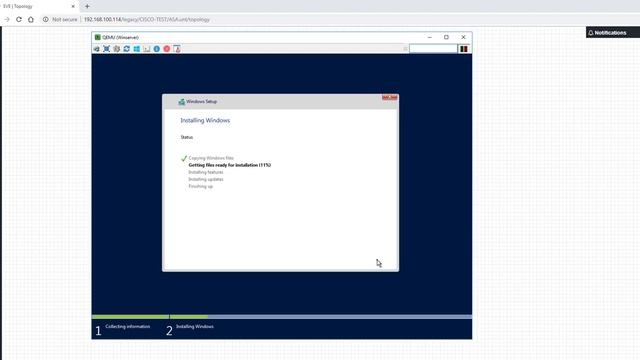The width and height of the screenshot is (640, 360).
Task: Click 'Finishing up' status line
Action: pos(200,186)
